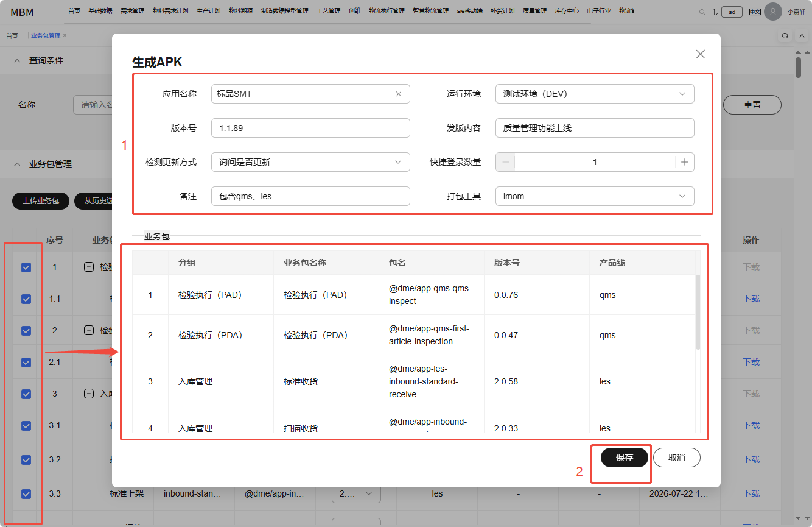This screenshot has width=812, height=527.
Task: Uncheck the checkbox for row 3.3
Action: click(26, 494)
